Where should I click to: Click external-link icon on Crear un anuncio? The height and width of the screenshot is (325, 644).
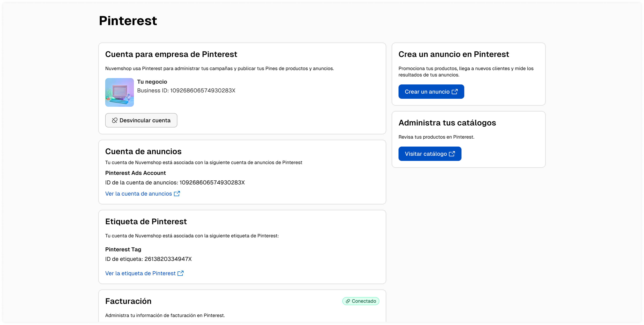[x=455, y=92]
